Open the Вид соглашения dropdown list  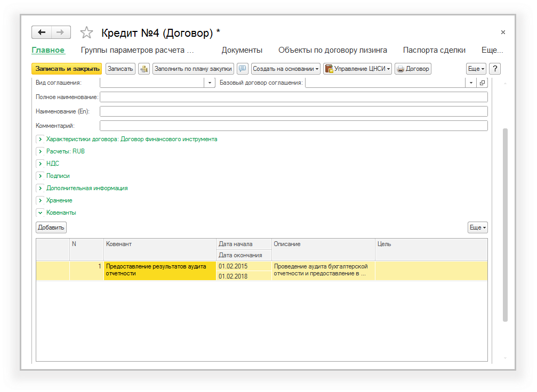tap(210, 83)
